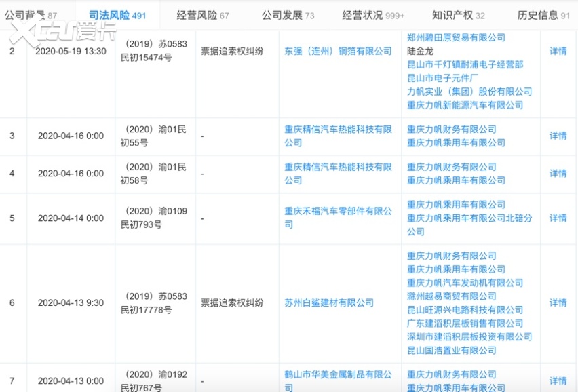Open 详情 for case 苏0583民初17778号

[558, 303]
